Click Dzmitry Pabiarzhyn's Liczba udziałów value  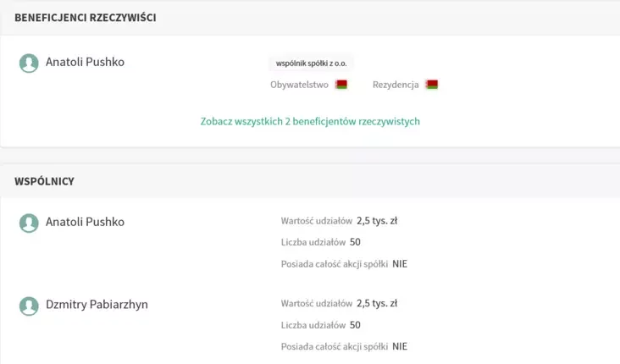coord(355,325)
